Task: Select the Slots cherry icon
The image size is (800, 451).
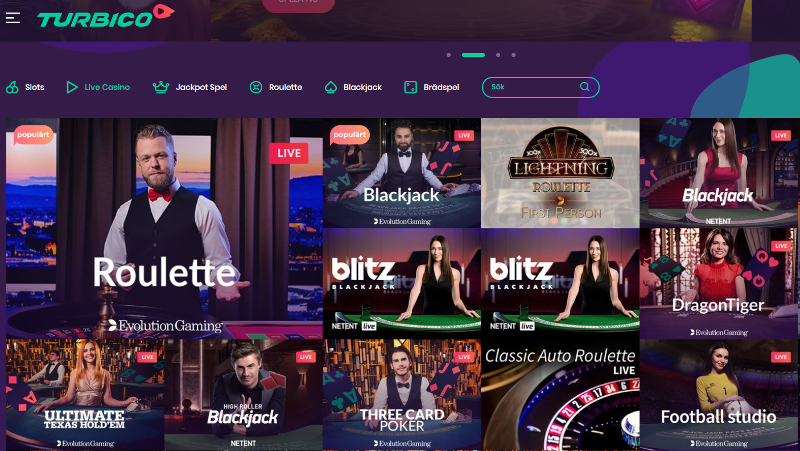Action: point(12,87)
